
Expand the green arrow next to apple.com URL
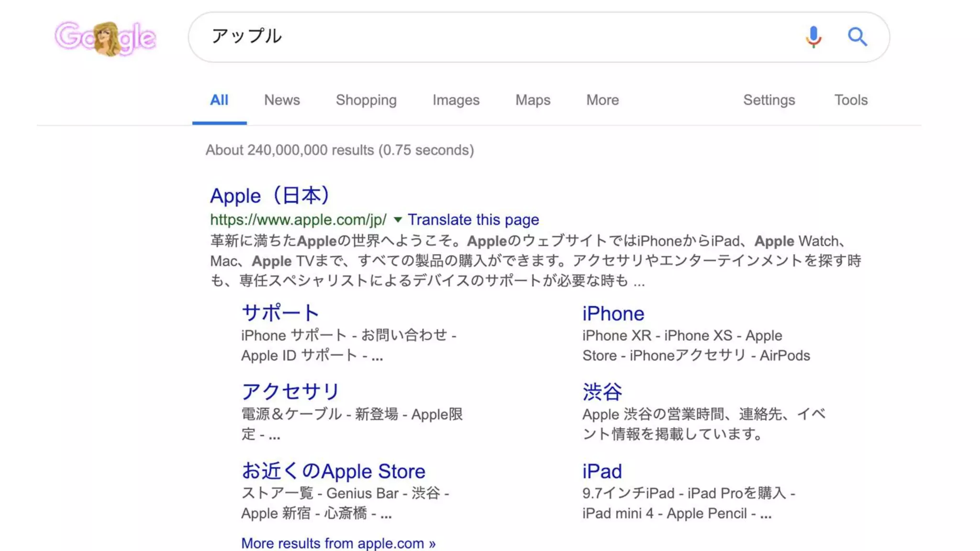398,220
